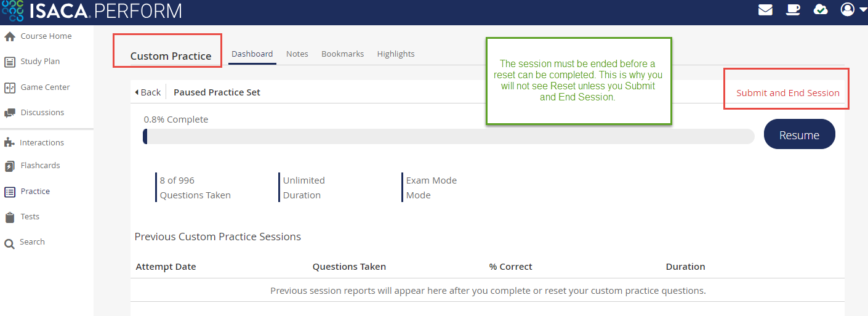Image resolution: width=868 pixels, height=316 pixels.
Task: Click the Search magnifier in sidebar
Action: click(x=10, y=243)
